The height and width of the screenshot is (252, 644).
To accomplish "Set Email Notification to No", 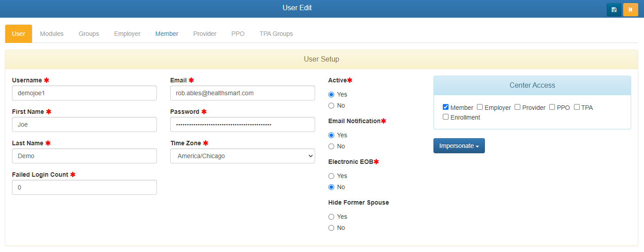I will coord(331,146).
